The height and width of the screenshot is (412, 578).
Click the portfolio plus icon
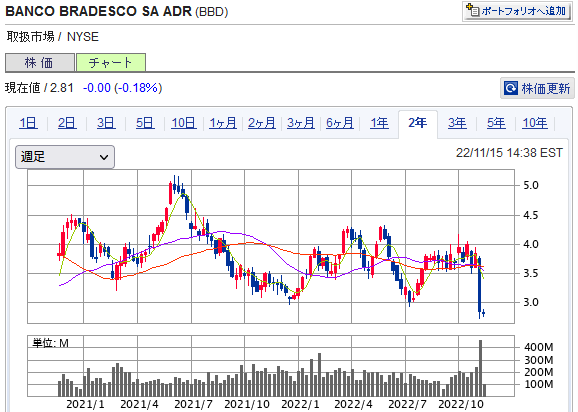coord(472,10)
